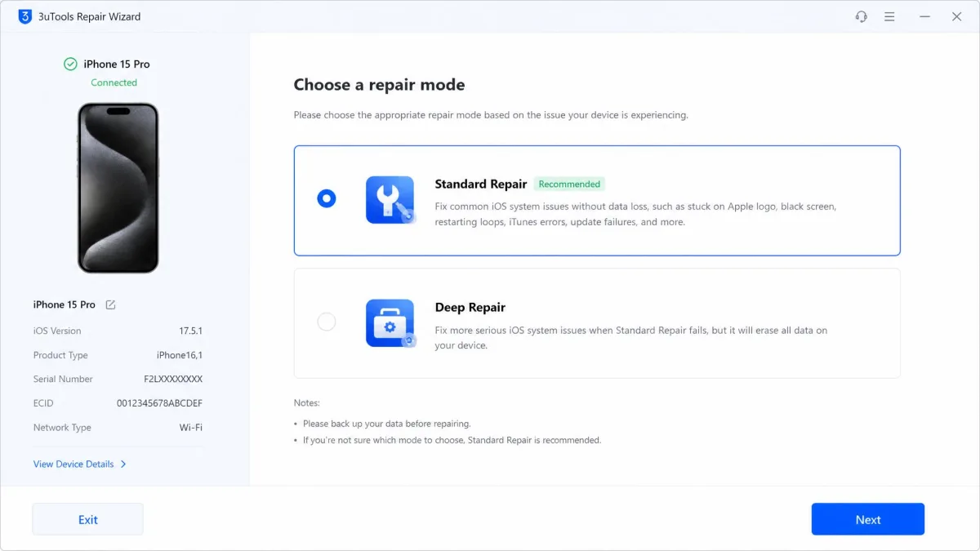Click the Standard Repair description text
This screenshot has width=980, height=551.
coord(635,214)
